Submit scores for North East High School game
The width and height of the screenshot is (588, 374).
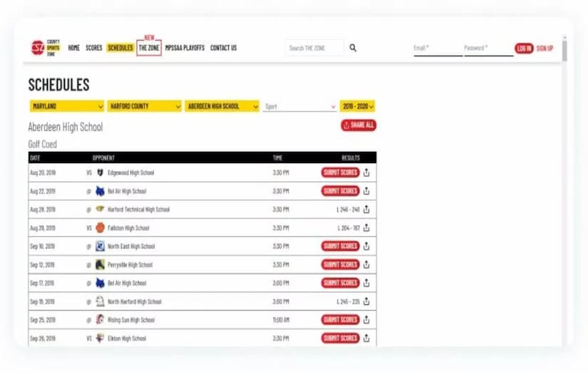pos(341,246)
